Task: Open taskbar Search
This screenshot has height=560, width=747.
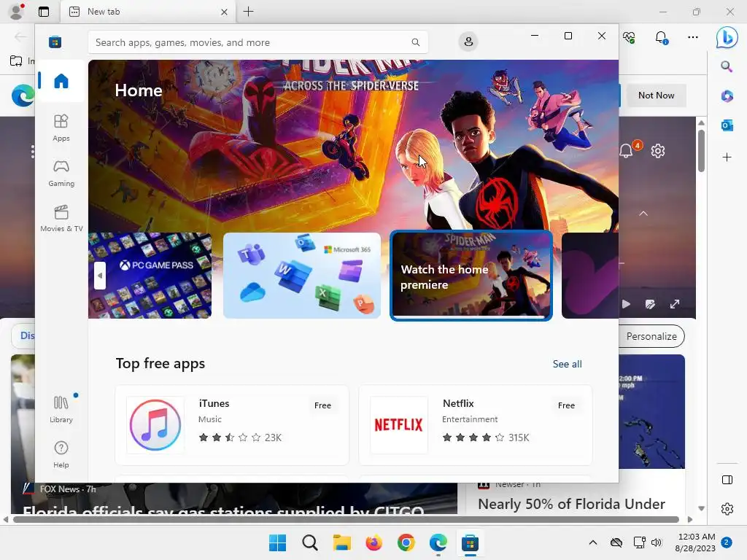Action: coord(309,542)
